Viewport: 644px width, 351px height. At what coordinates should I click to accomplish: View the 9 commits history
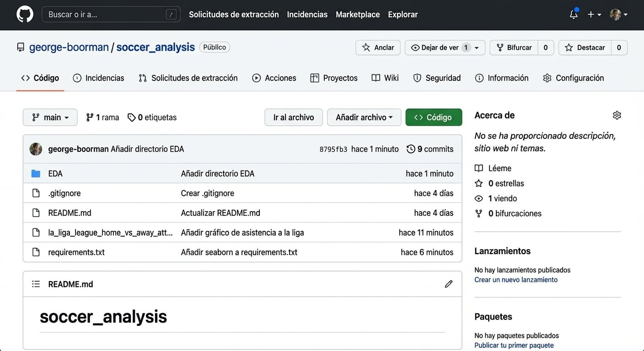coord(430,149)
